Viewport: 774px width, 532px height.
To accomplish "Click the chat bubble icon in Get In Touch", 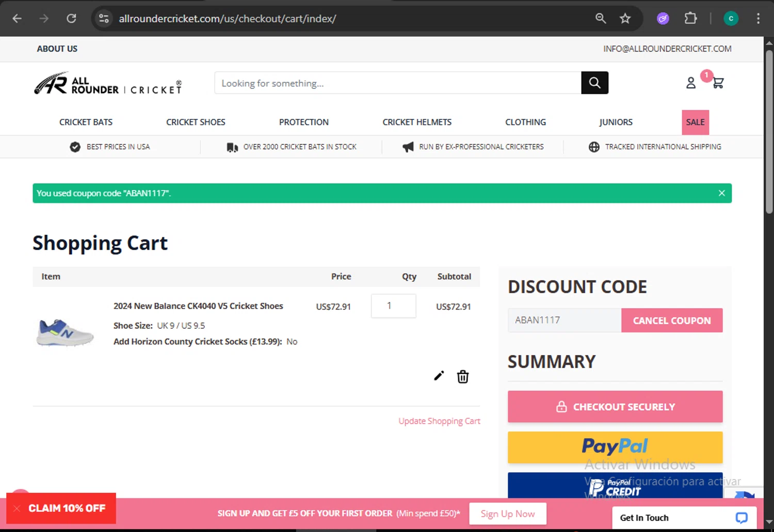I will (x=741, y=518).
